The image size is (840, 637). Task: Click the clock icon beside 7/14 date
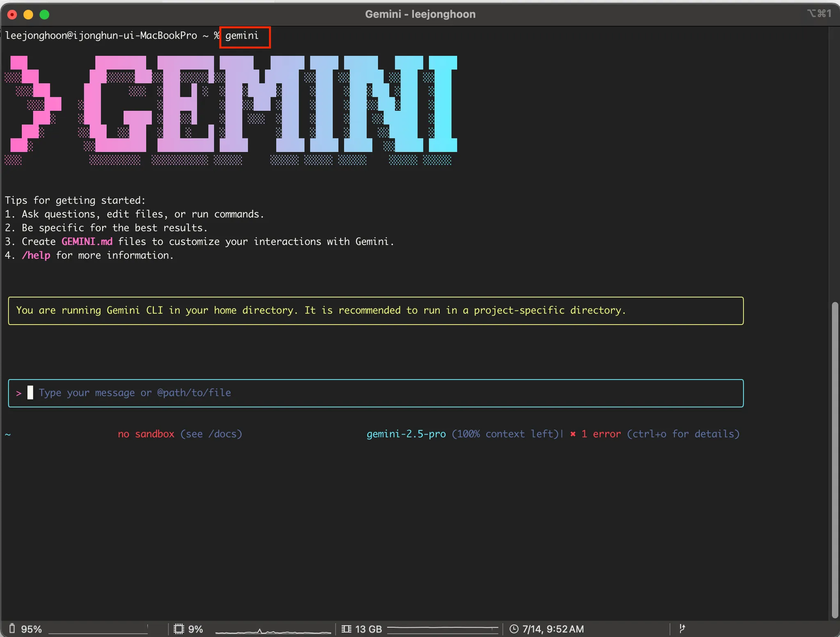coord(514,629)
